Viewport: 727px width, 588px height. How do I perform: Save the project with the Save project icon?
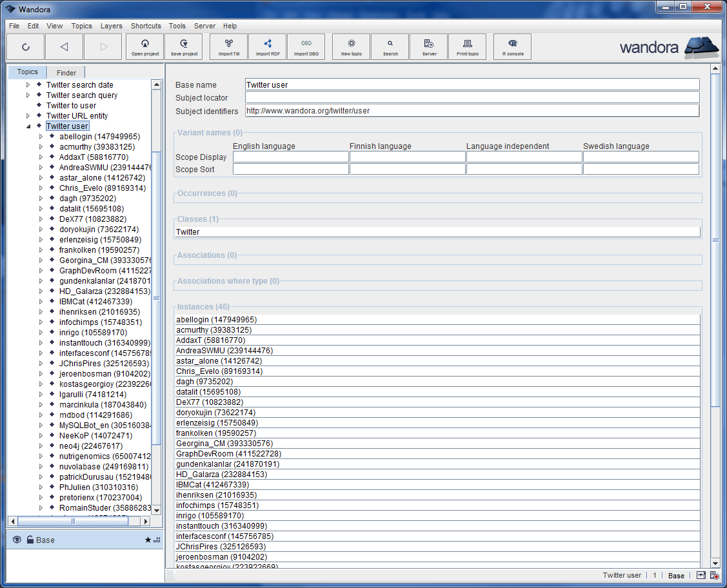click(x=183, y=46)
